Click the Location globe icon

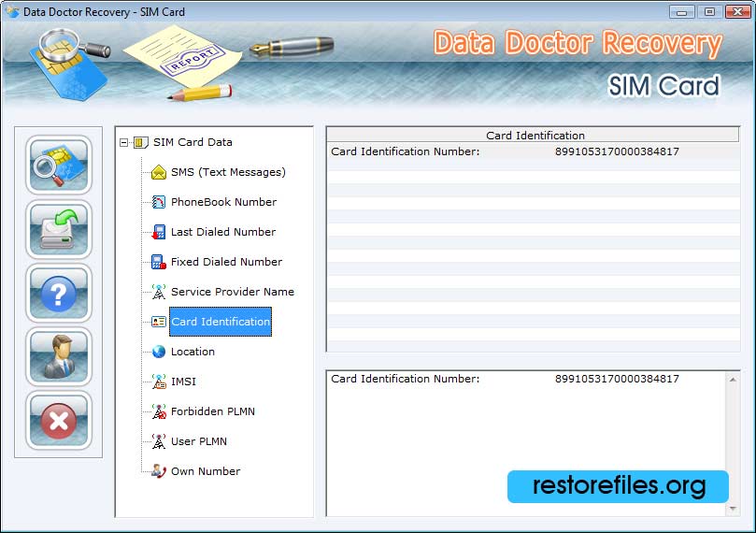point(159,352)
